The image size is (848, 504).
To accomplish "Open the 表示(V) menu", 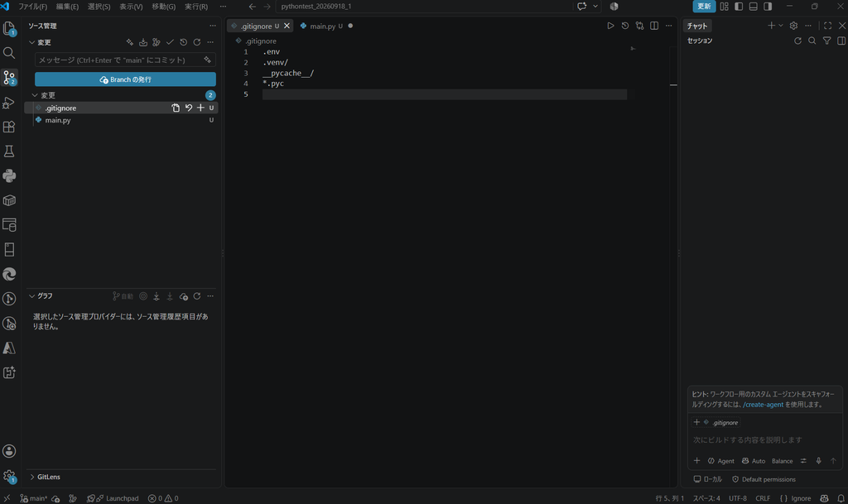I will pos(131,7).
